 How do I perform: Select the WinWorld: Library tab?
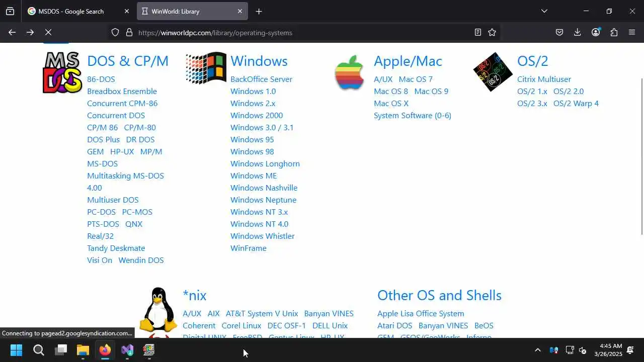pyautogui.click(x=192, y=11)
